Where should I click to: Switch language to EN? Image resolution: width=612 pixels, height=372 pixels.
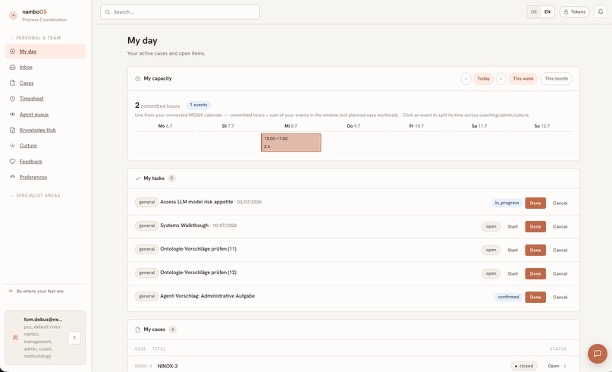[547, 12]
